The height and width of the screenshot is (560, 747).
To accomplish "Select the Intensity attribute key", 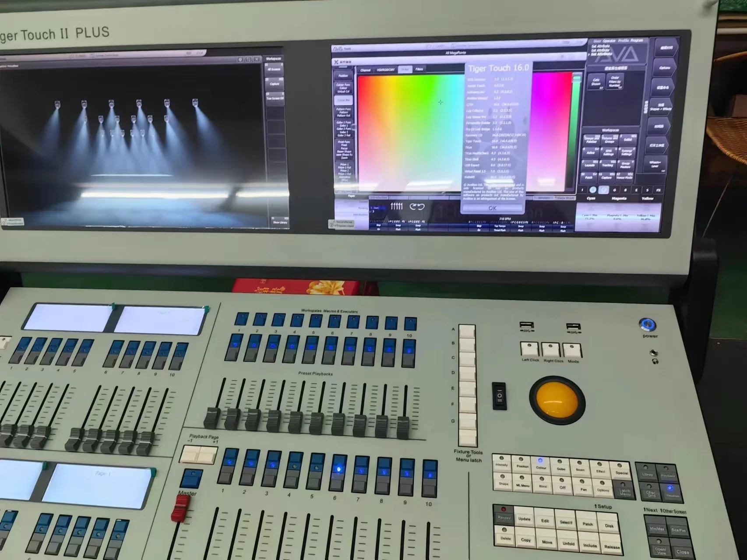I will (501, 464).
